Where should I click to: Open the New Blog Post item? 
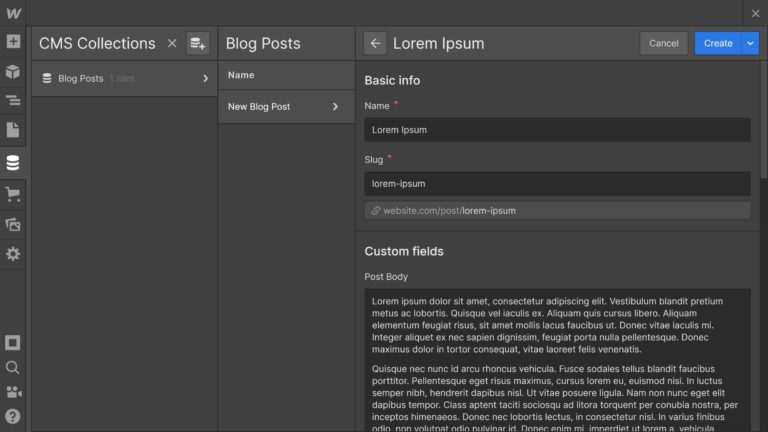click(283, 106)
